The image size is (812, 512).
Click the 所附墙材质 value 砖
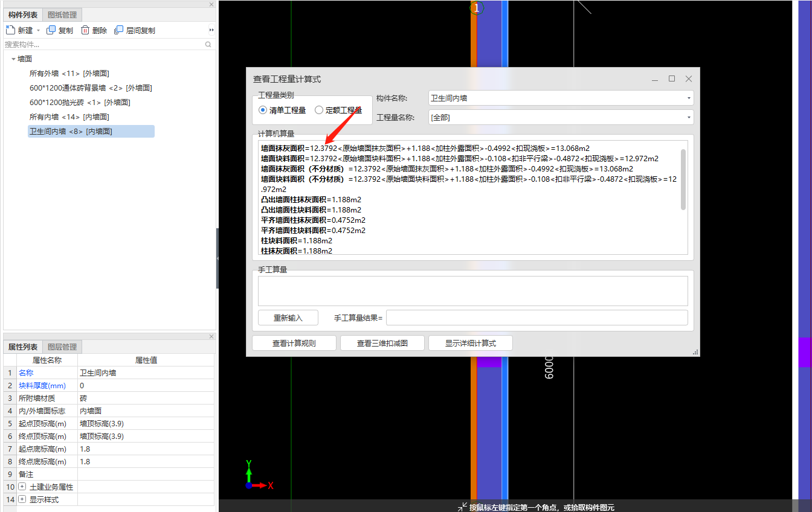click(146, 398)
